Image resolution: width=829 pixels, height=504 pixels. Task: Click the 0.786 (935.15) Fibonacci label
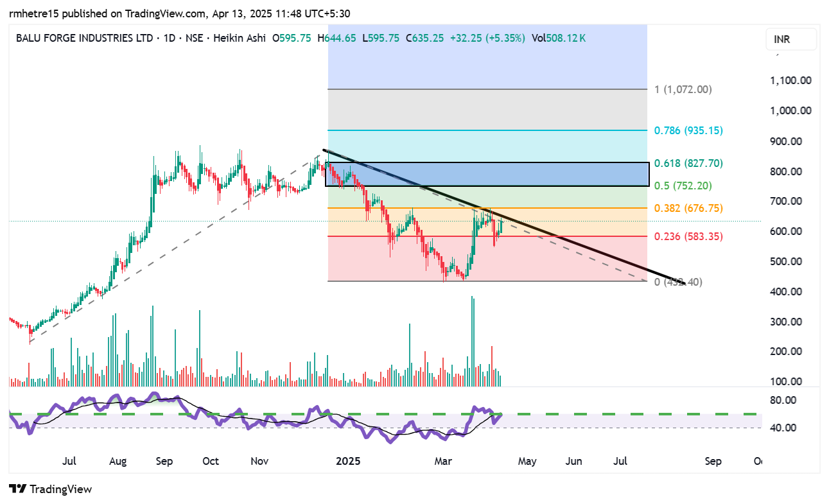point(688,130)
